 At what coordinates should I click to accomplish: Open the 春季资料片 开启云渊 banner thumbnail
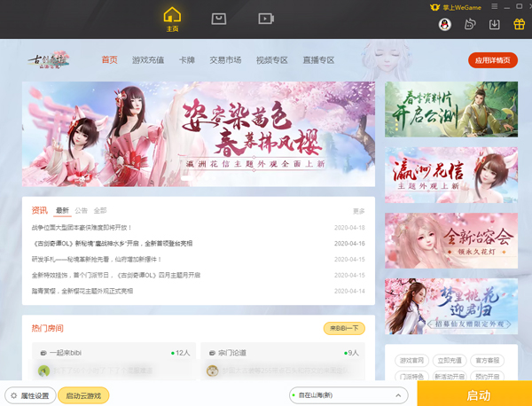coord(450,110)
